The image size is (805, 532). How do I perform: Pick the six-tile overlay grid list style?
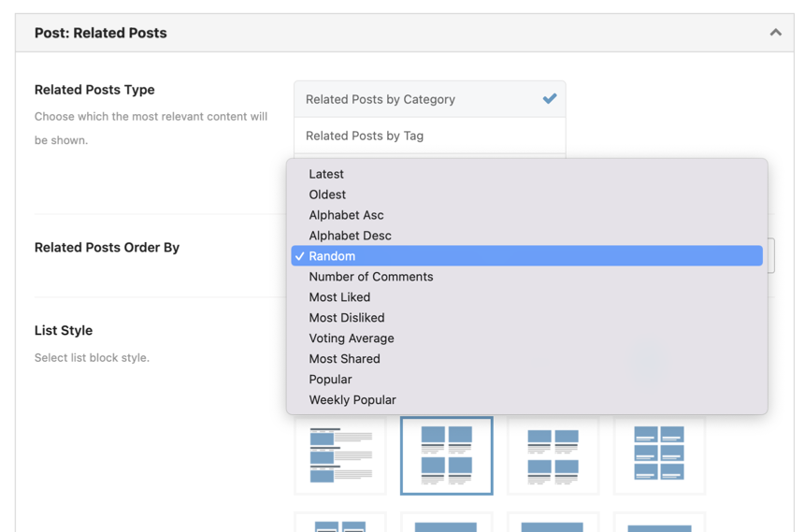pyautogui.click(x=659, y=455)
